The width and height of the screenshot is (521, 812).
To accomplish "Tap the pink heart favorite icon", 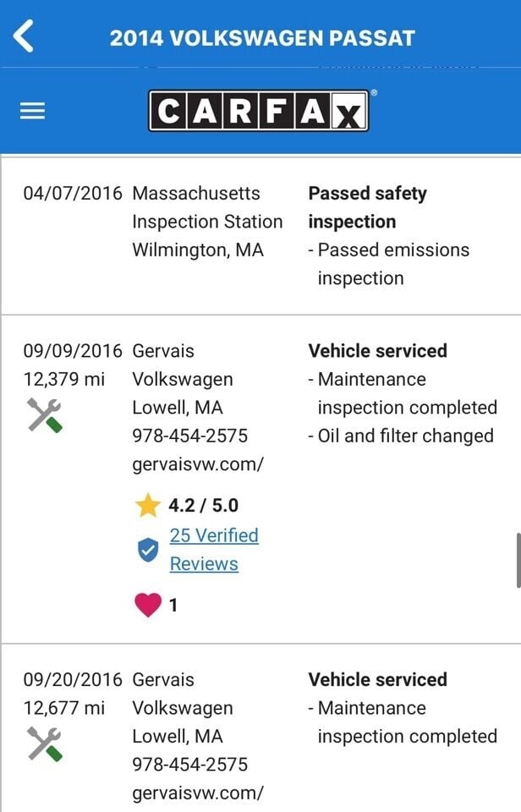I will coord(148,605).
